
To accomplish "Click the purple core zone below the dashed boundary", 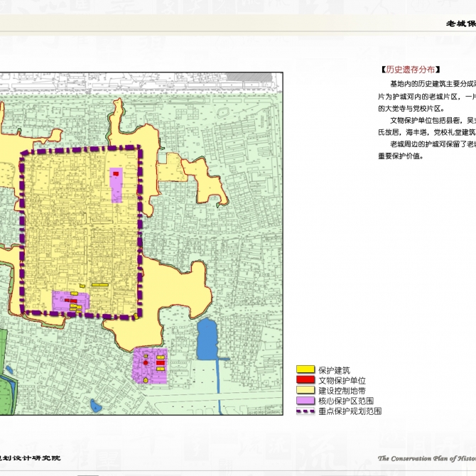I will (x=151, y=365).
